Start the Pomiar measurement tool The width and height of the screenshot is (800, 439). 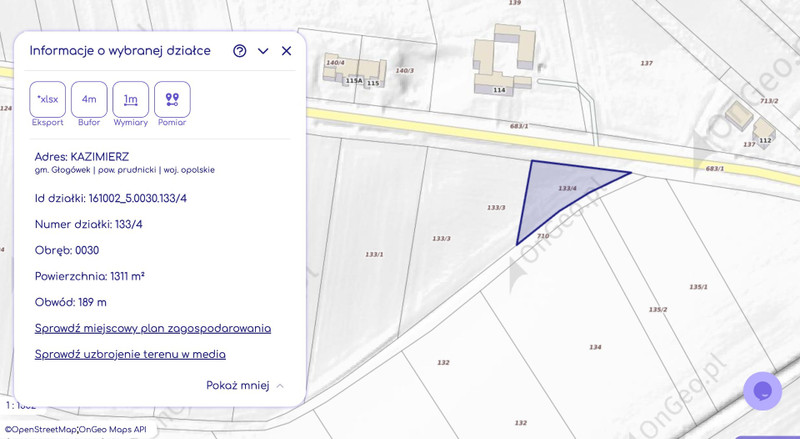point(172,99)
